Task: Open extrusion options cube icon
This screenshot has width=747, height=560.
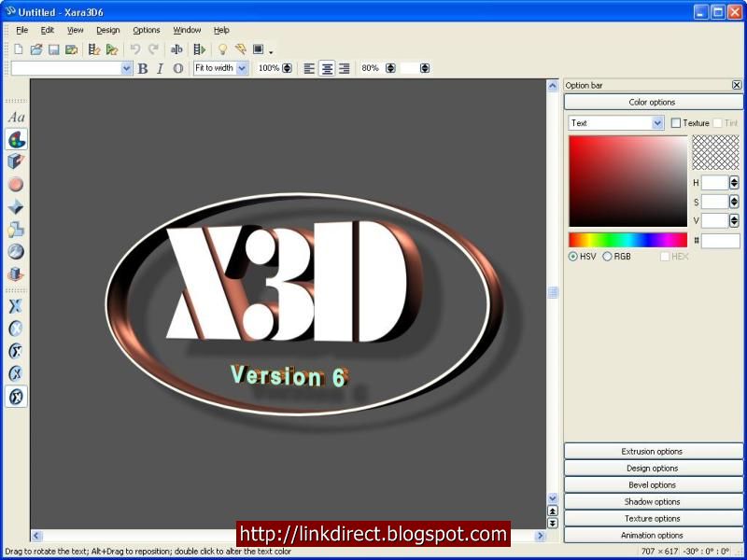Action: (x=16, y=161)
